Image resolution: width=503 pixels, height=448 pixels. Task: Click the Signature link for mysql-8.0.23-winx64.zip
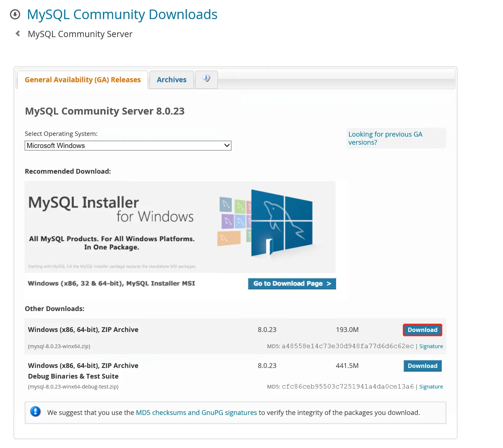click(x=431, y=346)
